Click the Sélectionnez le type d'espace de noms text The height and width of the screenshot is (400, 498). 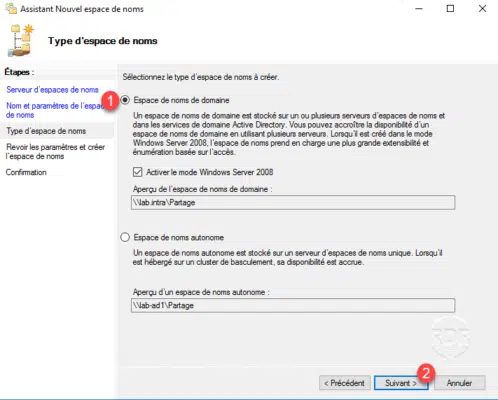[x=201, y=77]
